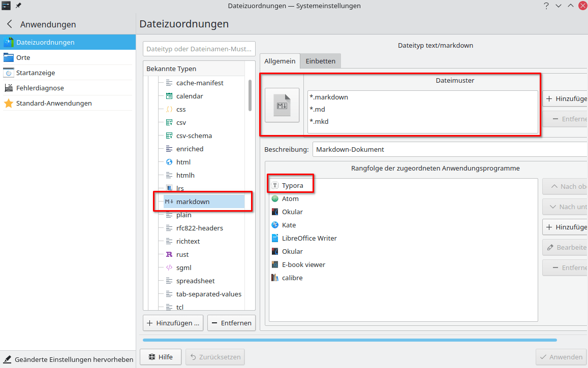The height and width of the screenshot is (368, 588).
Task: Open the Orte settings category
Action: 23,57
